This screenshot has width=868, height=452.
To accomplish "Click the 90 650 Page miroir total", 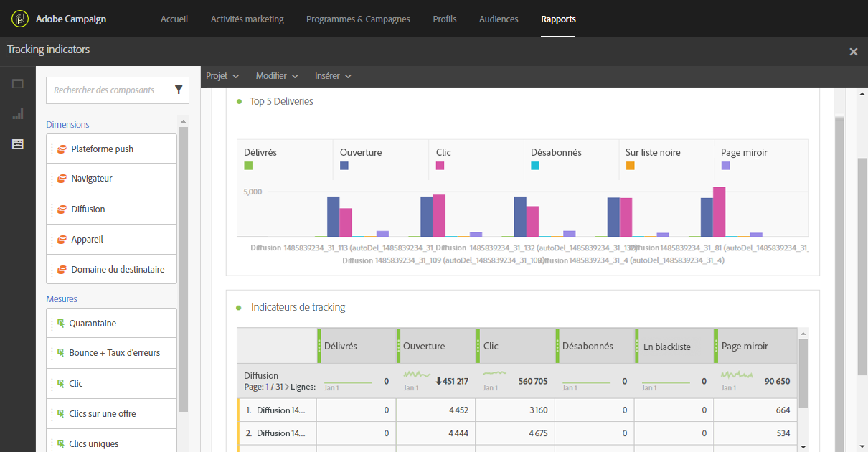I will 777,382.
